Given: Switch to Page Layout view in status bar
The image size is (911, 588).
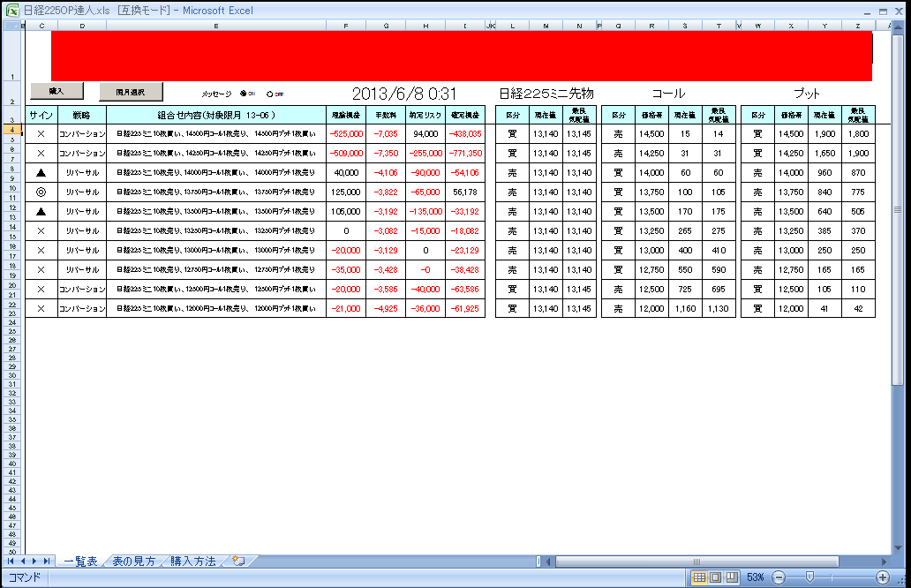Looking at the screenshot, I should (x=716, y=577).
